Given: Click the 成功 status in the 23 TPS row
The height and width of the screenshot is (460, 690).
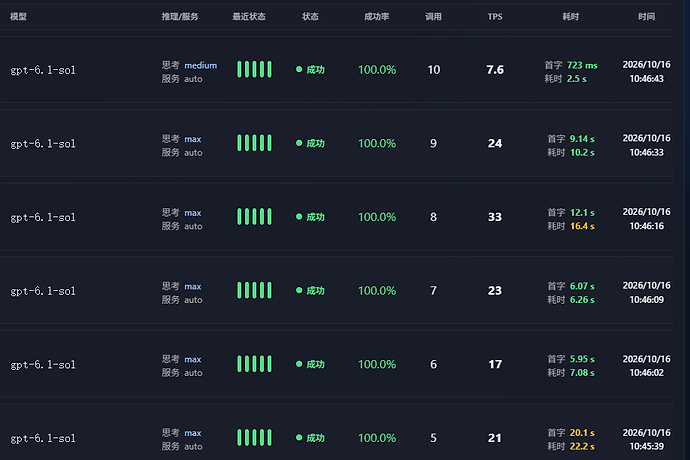Looking at the screenshot, I should 310,291.
